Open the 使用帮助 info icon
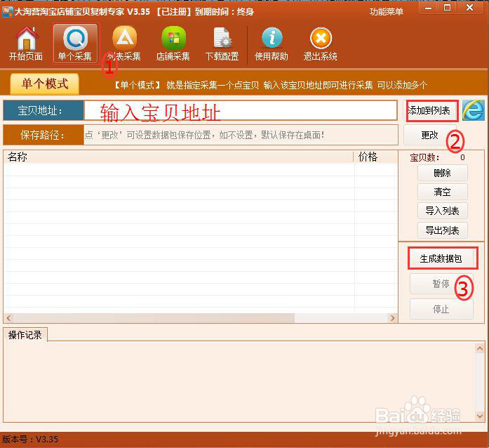 [272, 44]
